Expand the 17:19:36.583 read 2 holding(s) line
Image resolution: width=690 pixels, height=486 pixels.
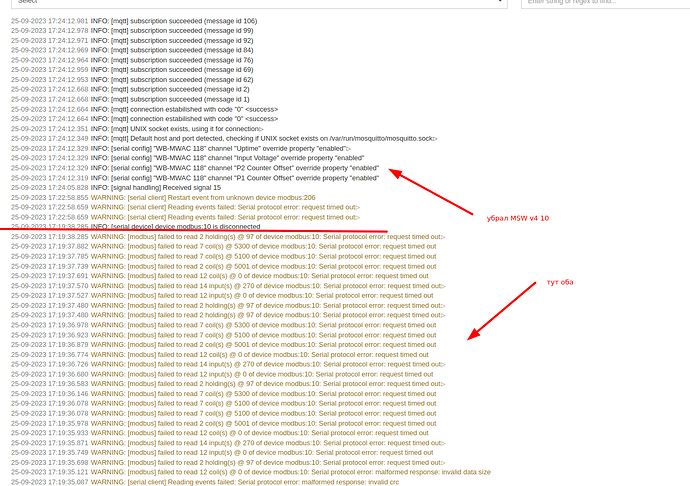(x=443, y=384)
